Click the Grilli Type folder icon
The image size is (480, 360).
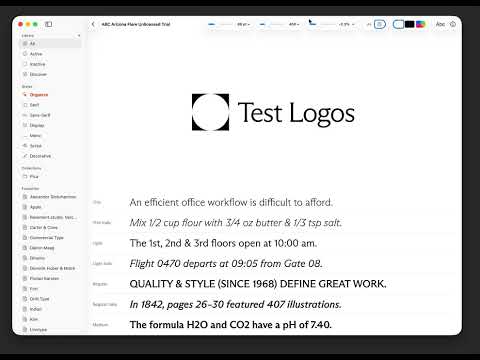[x=25, y=299]
